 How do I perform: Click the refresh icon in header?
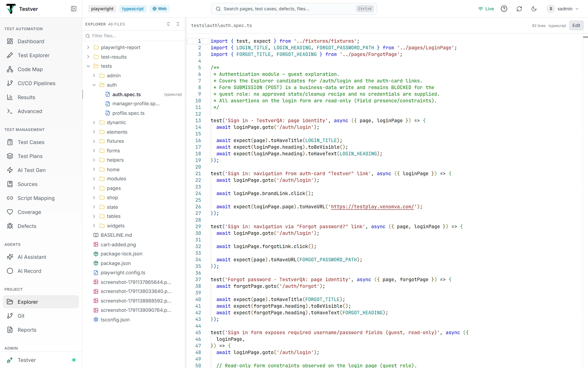point(519,9)
